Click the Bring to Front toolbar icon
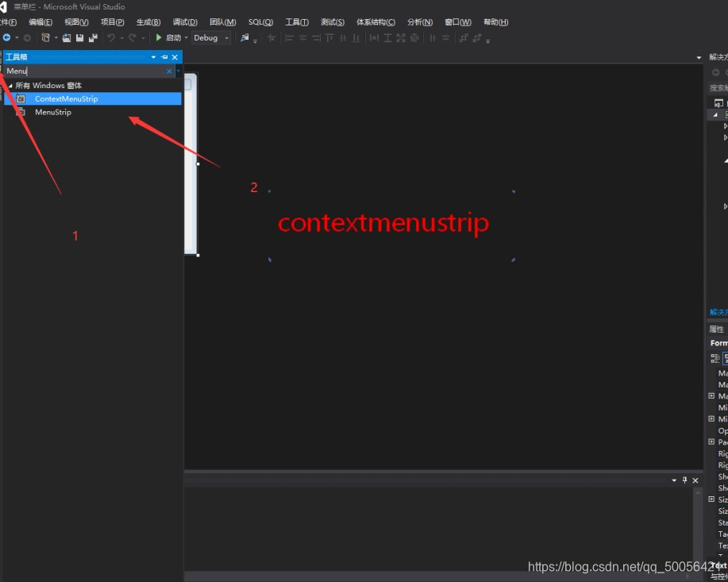 (x=464, y=38)
